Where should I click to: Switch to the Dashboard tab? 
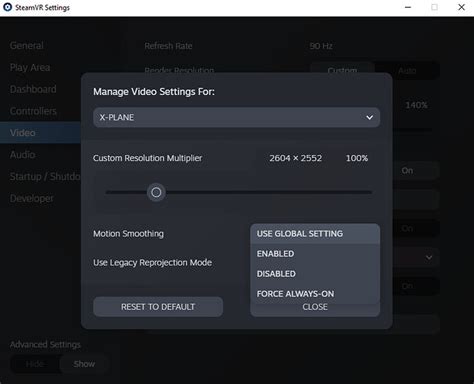(x=33, y=89)
